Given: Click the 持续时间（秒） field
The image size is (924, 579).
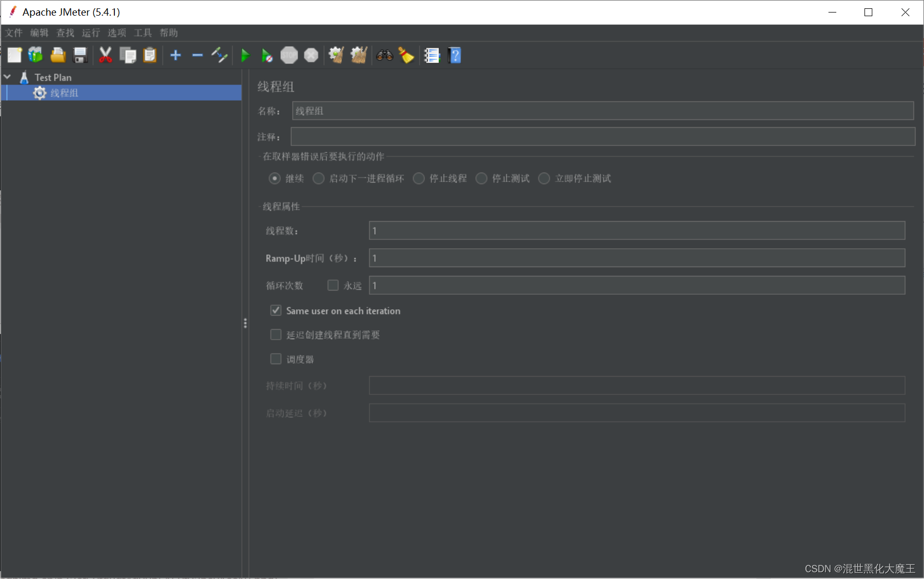Looking at the screenshot, I should (637, 385).
